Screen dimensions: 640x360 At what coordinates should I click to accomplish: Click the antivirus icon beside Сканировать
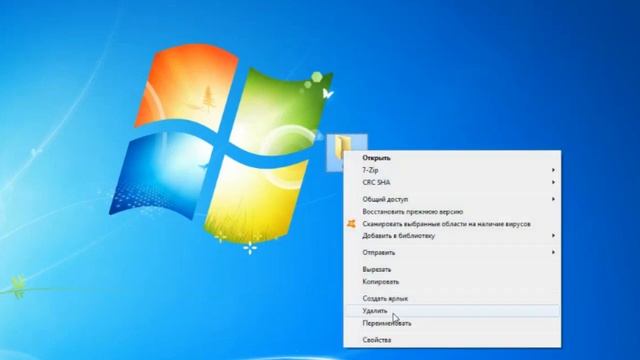coord(351,224)
